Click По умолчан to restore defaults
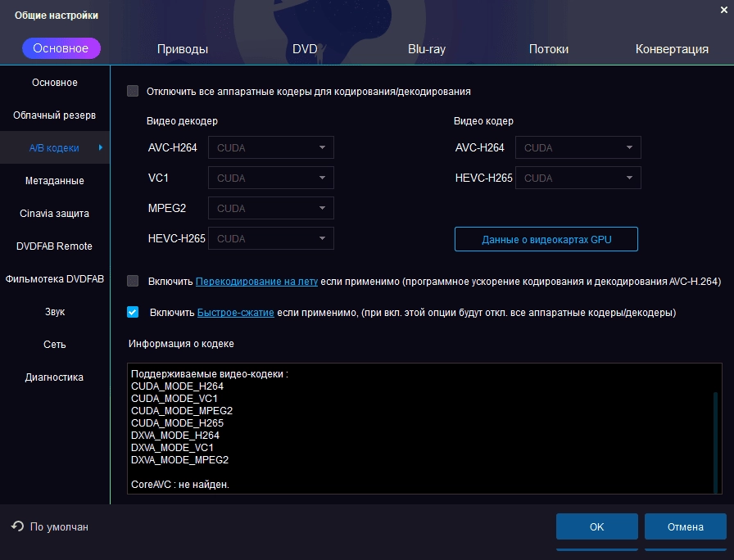 point(59,526)
